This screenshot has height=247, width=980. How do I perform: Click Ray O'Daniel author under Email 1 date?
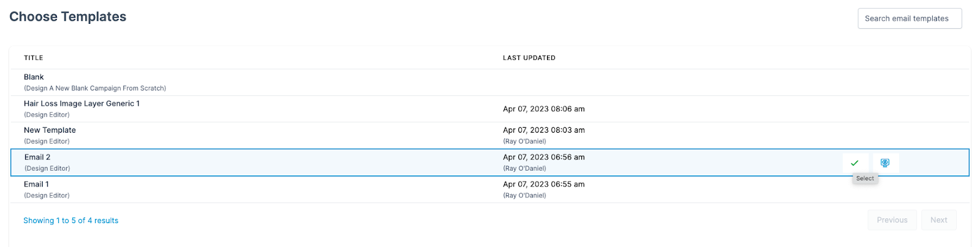[524, 196]
